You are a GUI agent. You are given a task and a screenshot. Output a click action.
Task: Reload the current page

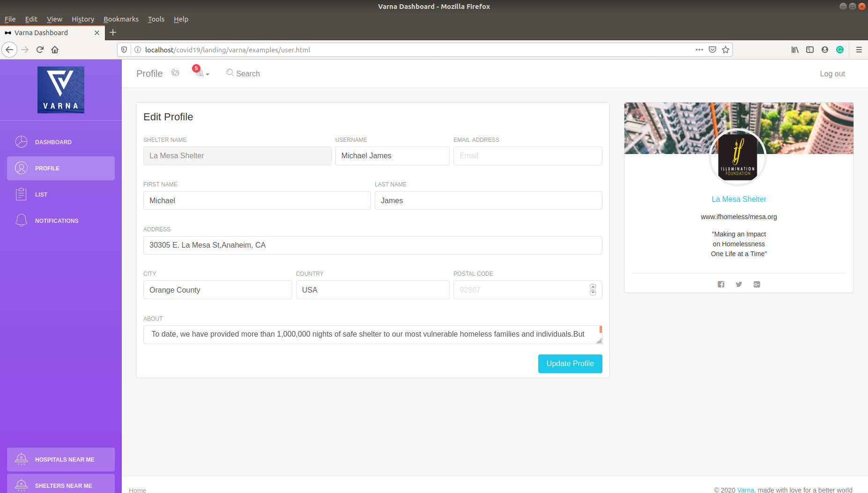(x=40, y=50)
